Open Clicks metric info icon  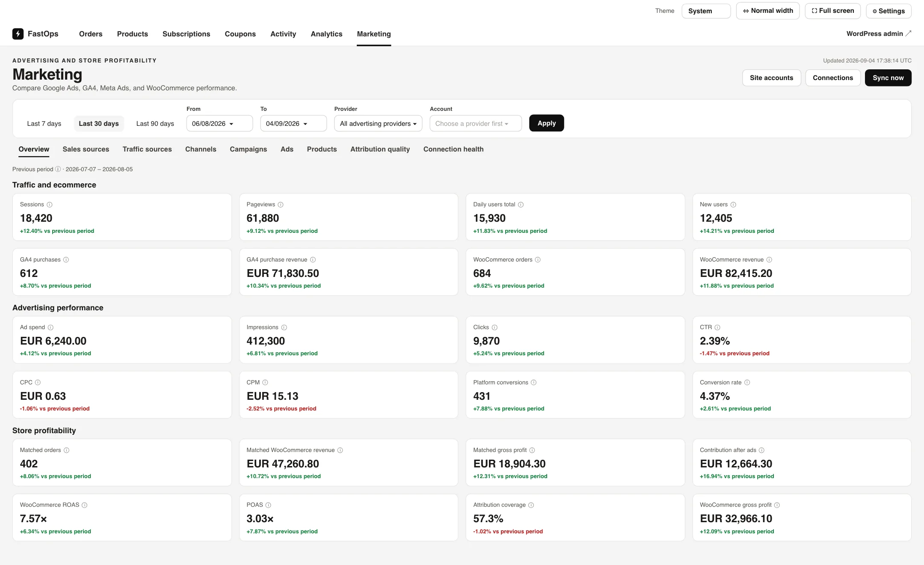[495, 327]
